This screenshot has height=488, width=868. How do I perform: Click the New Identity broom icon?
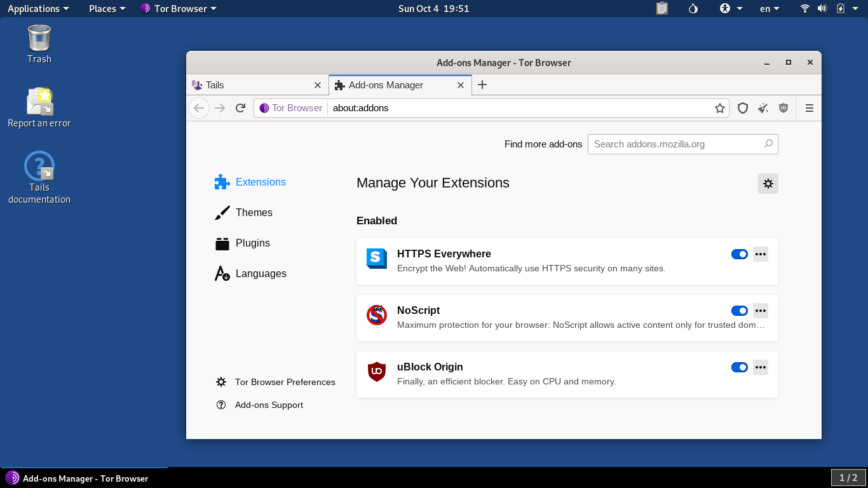point(763,108)
